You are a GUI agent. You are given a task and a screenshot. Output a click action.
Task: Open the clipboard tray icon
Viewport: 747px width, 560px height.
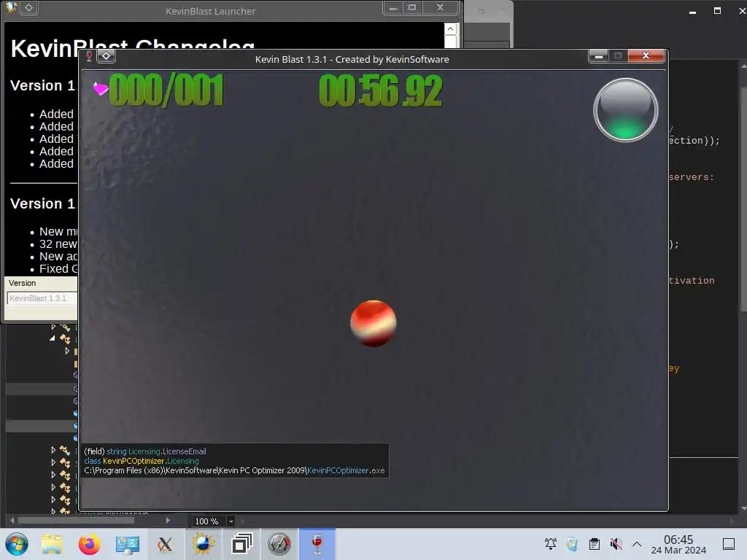point(594,544)
